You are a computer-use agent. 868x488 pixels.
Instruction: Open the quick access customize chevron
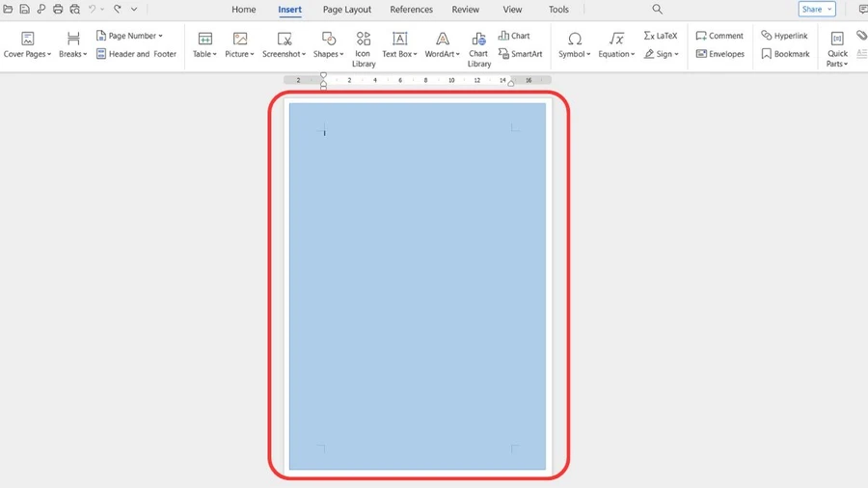coord(134,9)
